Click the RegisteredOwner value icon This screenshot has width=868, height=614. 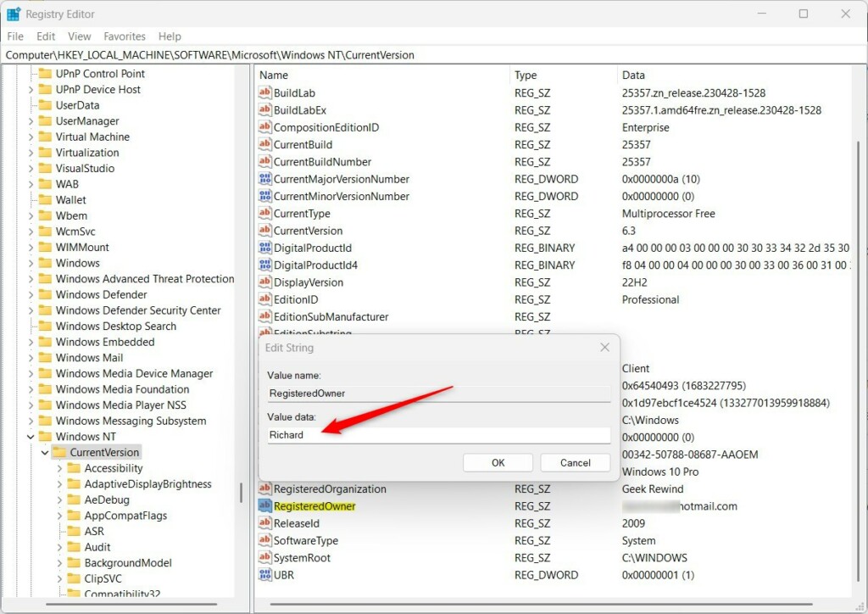pyautogui.click(x=265, y=505)
